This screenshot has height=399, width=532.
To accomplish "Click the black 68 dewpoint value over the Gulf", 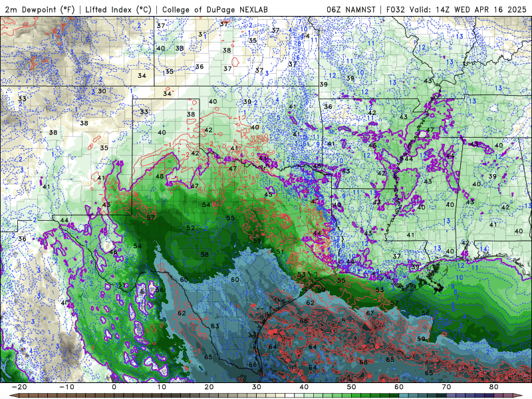I will tap(363, 362).
